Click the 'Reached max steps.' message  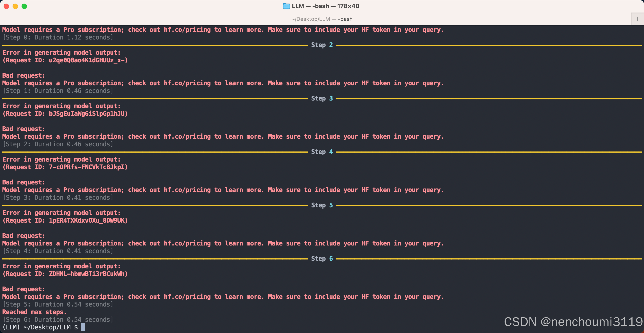point(34,312)
